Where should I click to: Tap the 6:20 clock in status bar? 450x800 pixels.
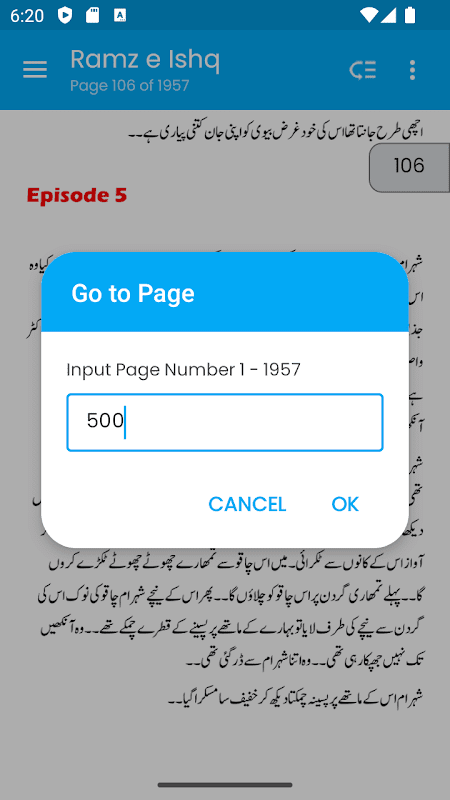pyautogui.click(x=27, y=16)
